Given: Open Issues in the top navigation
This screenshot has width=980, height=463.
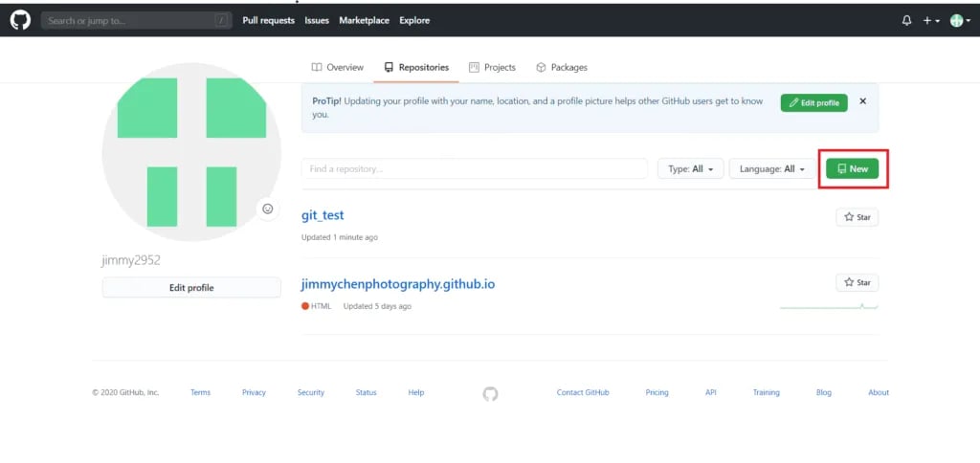Looking at the screenshot, I should coord(317,21).
